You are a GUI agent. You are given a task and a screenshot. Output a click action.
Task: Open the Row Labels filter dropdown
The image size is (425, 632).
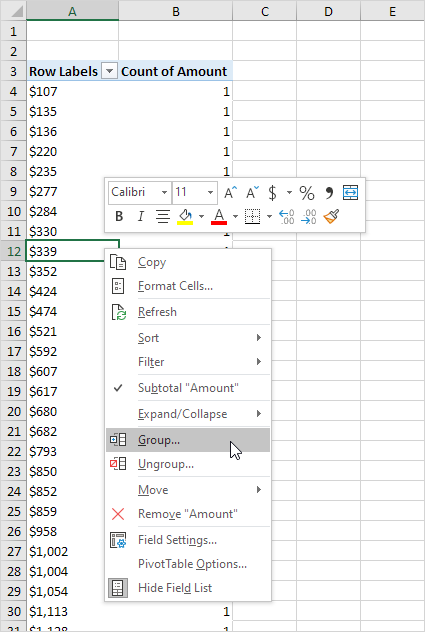109,71
